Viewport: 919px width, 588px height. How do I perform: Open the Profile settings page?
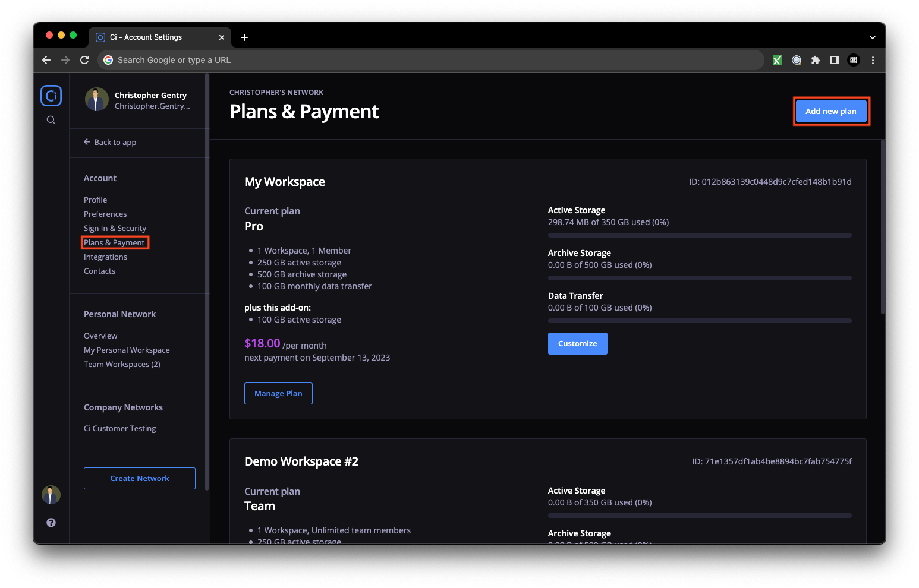(x=96, y=200)
